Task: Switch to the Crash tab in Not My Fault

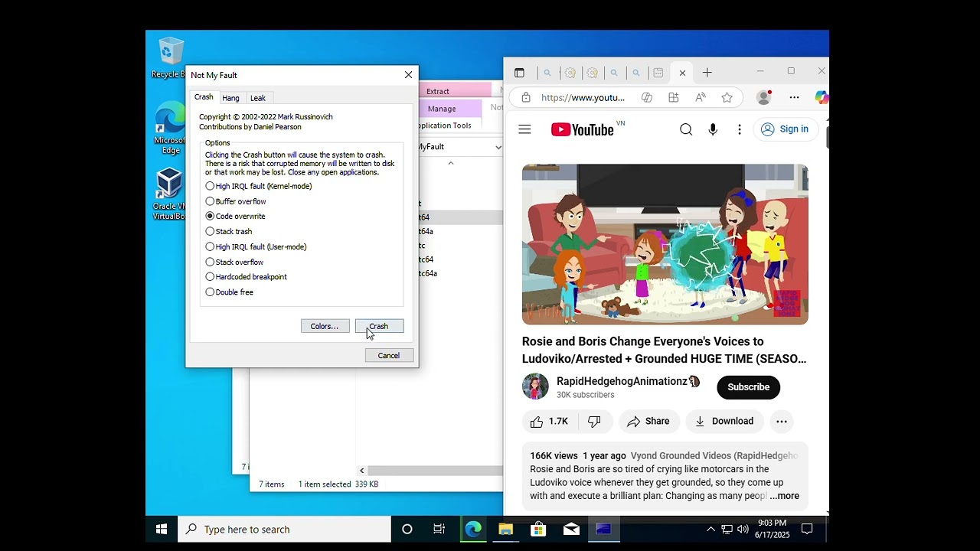Action: (204, 97)
